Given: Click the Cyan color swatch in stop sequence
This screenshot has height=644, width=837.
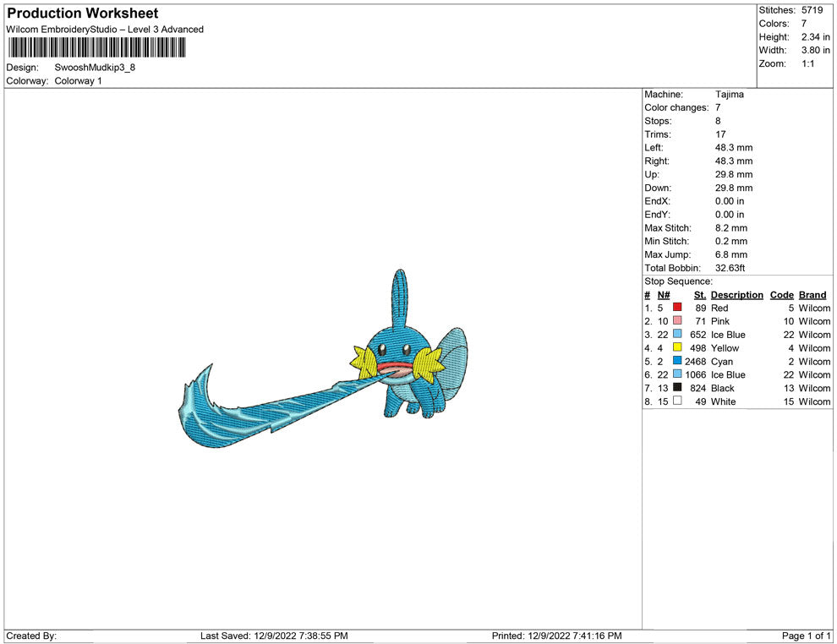Looking at the screenshot, I should (x=677, y=360).
